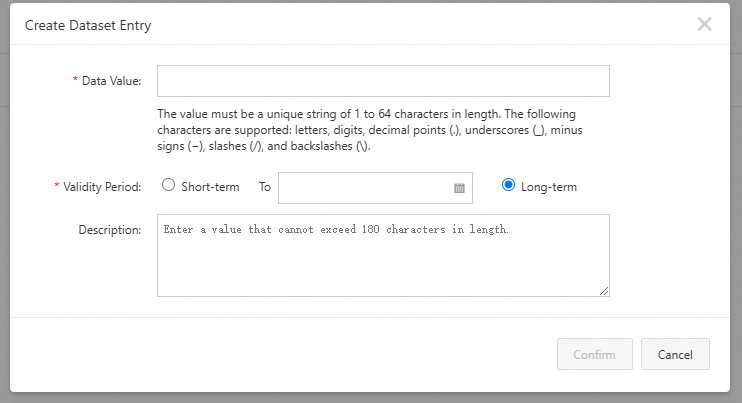Focus the validity end date field

click(x=364, y=187)
